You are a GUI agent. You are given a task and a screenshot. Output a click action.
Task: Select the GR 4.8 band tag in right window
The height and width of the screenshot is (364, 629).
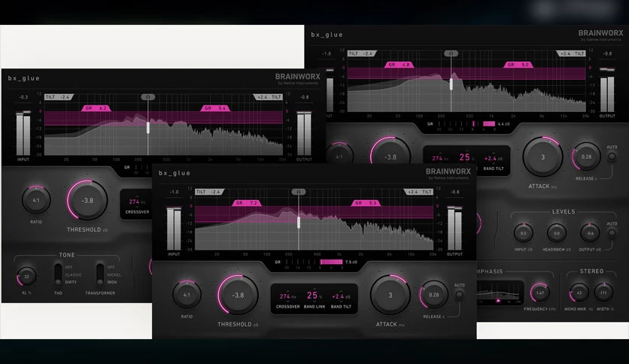click(399, 65)
